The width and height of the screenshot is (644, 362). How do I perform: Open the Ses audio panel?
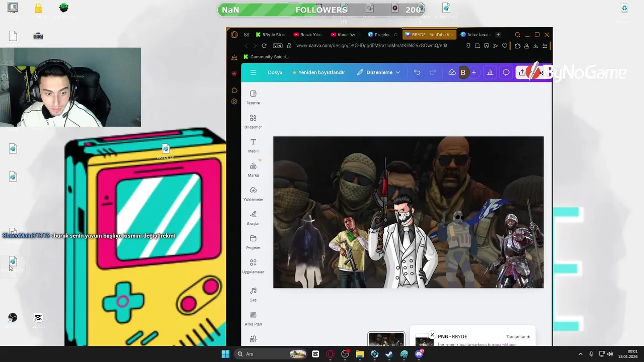point(253,295)
